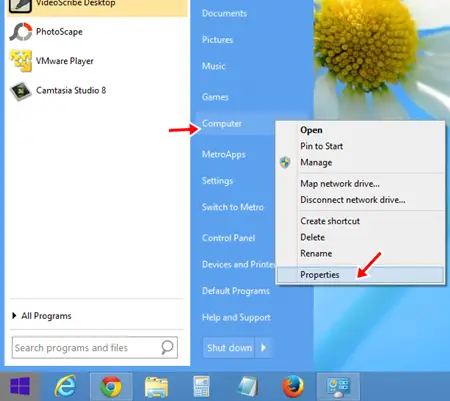Focus the Search programs and files box
The image size is (450, 401).
point(95,348)
